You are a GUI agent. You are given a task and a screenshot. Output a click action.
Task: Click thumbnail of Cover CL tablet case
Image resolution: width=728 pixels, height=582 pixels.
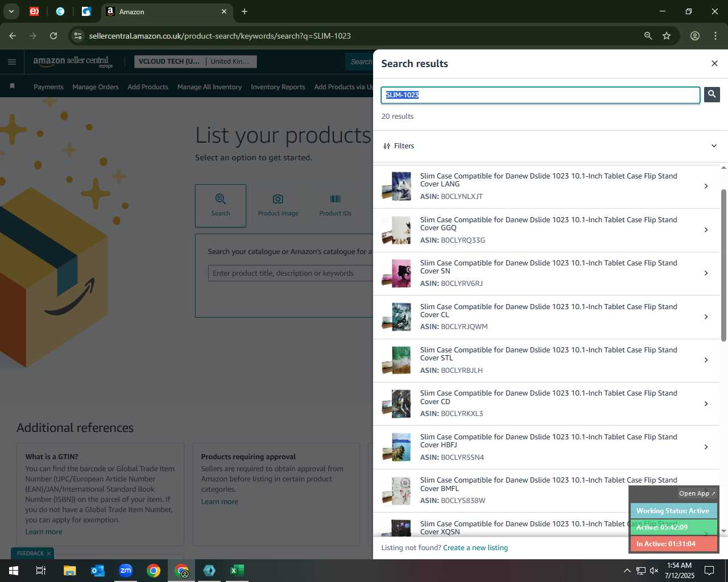pyautogui.click(x=396, y=317)
